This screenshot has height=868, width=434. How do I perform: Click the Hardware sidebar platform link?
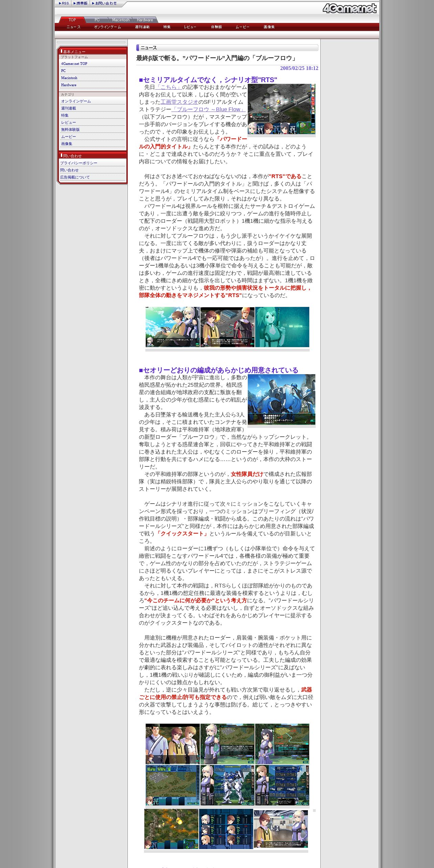(x=69, y=85)
